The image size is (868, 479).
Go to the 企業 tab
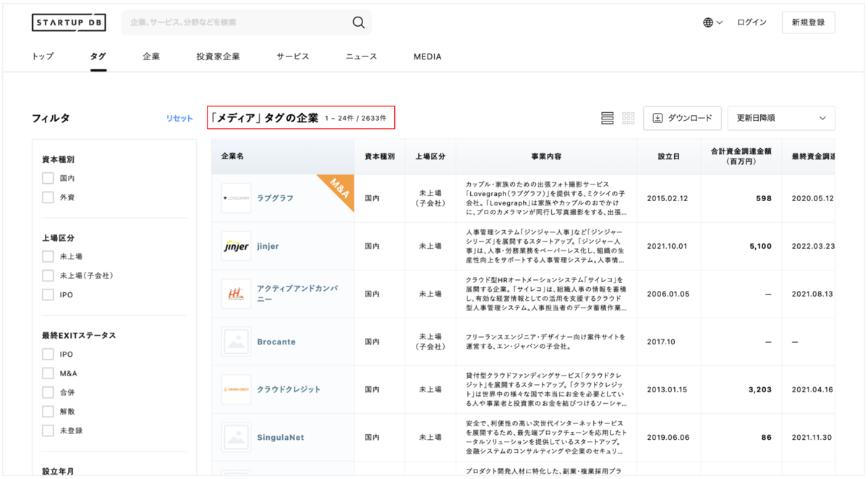tap(151, 56)
